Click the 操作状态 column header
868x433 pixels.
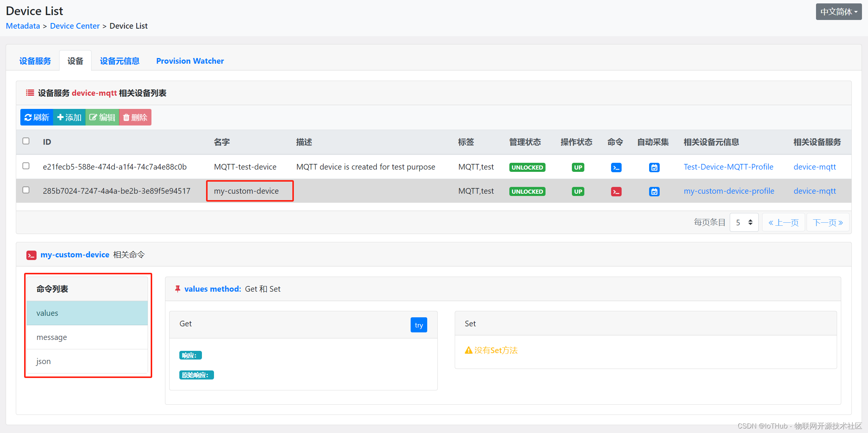[x=576, y=142]
